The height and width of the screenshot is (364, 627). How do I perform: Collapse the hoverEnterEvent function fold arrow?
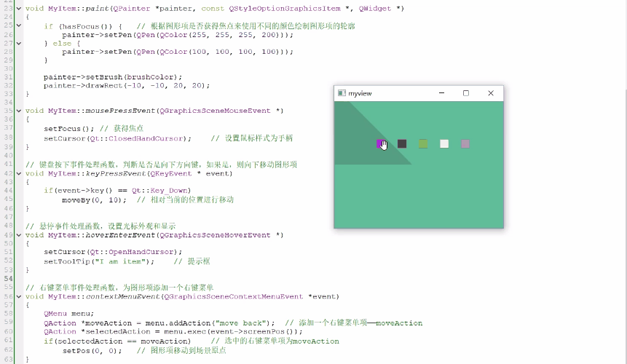tap(19, 235)
